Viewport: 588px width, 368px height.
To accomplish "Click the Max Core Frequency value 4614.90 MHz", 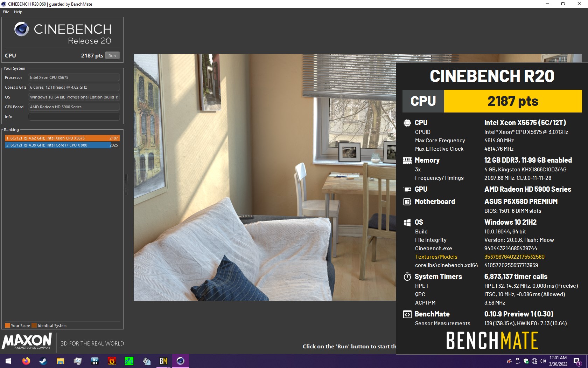I will [x=499, y=141].
